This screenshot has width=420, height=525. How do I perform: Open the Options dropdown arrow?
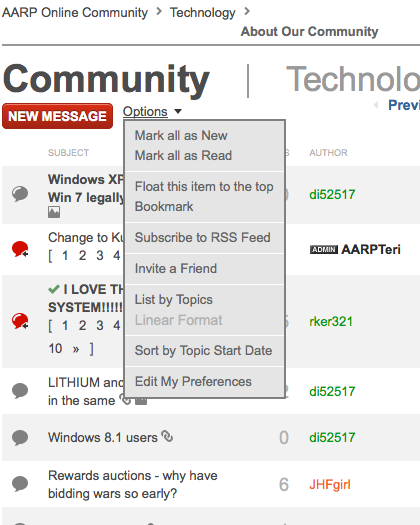click(x=178, y=111)
